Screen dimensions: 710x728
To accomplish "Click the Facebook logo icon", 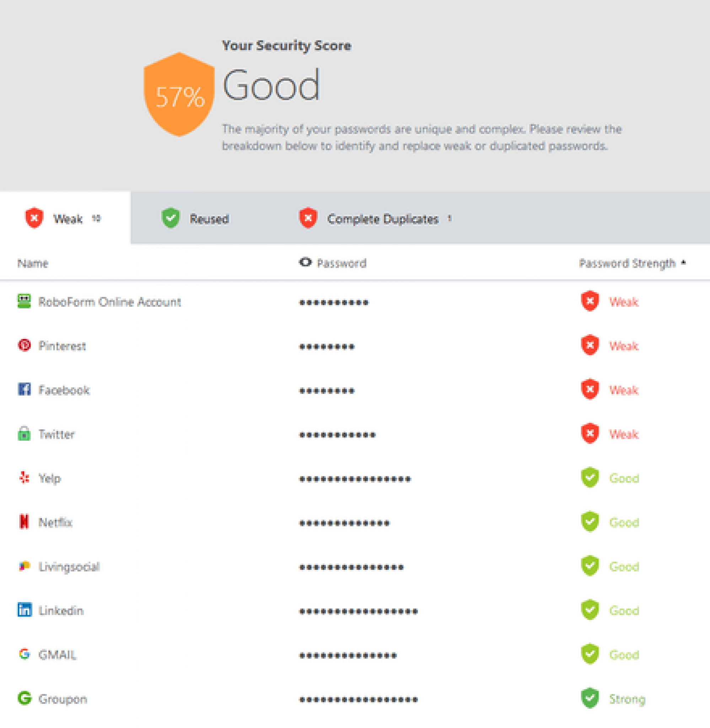I will tap(24, 389).
